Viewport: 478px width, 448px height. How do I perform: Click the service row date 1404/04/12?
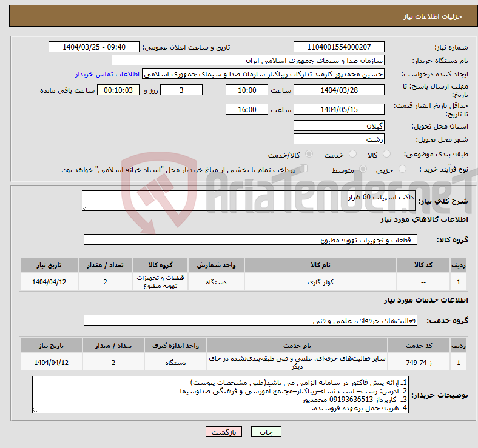pyautogui.click(x=51, y=363)
